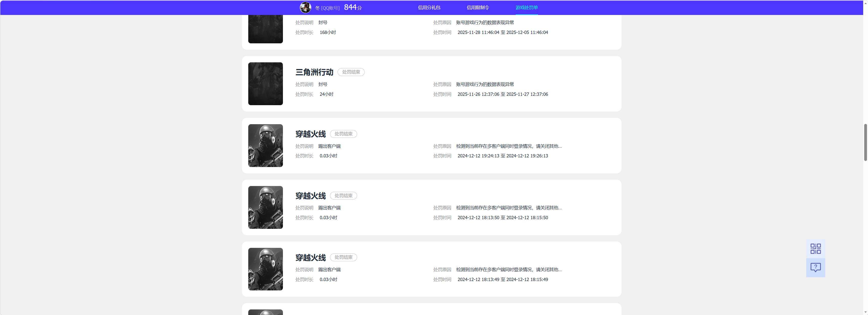Viewport: 868px width, 315px height.
Task: Click 穿越火线 title of 19:24:13 record
Action: click(x=310, y=134)
